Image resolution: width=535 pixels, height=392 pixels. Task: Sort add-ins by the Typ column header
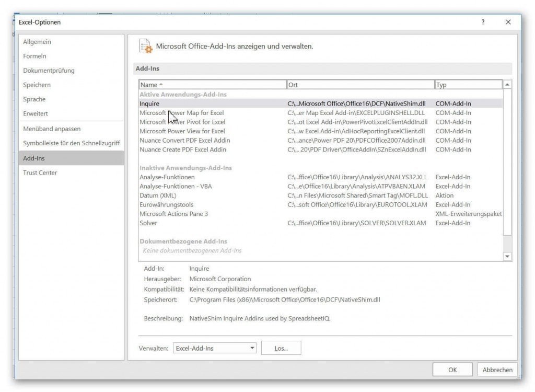(469, 85)
